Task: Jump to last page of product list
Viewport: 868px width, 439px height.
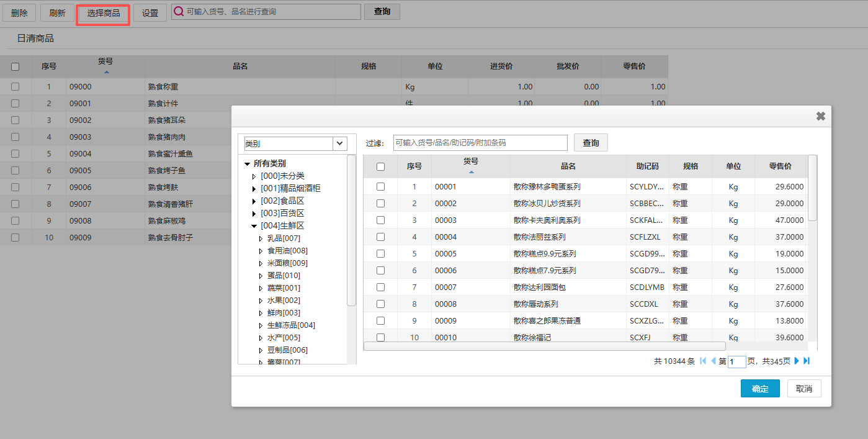Action: coord(807,361)
